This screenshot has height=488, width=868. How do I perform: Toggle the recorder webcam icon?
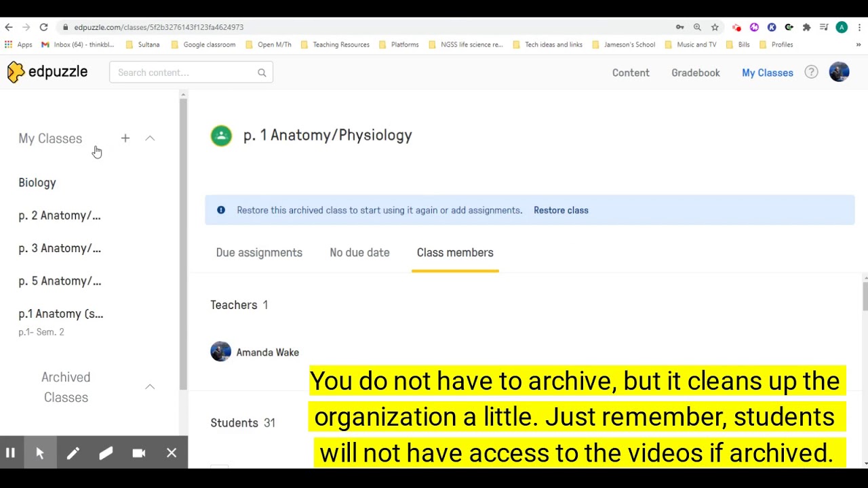(139, 453)
